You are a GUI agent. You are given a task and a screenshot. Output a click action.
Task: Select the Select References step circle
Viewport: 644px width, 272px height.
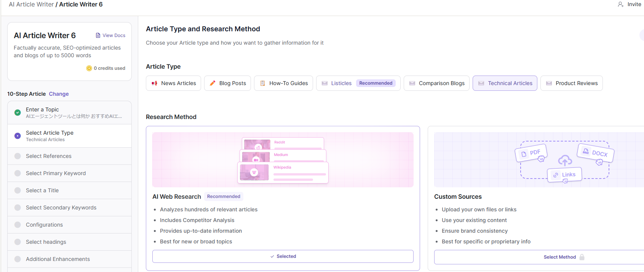point(18,156)
